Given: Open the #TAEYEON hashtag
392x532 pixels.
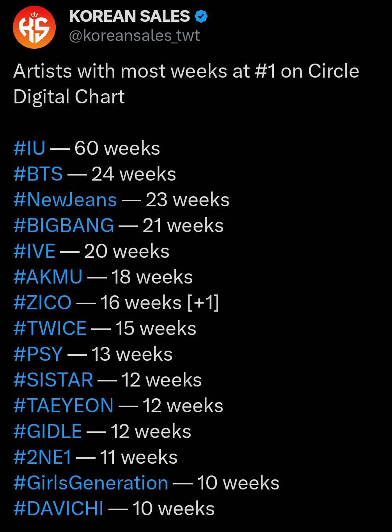Looking at the screenshot, I should [x=64, y=406].
